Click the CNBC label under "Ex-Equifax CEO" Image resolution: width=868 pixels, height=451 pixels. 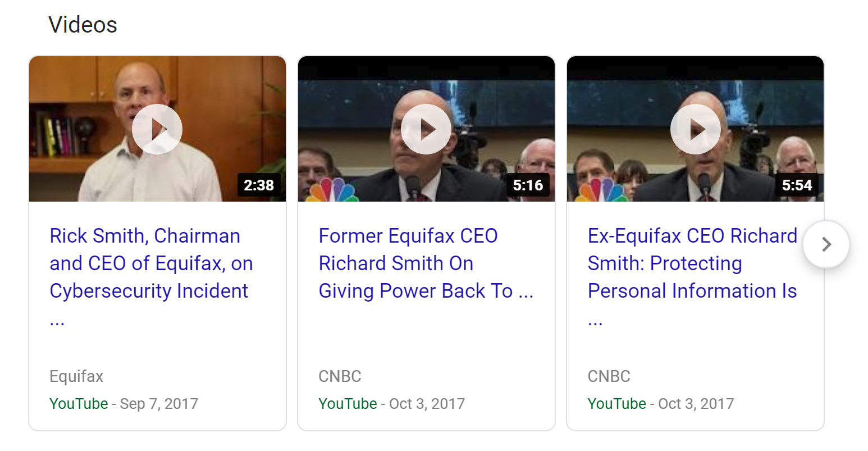pos(609,376)
